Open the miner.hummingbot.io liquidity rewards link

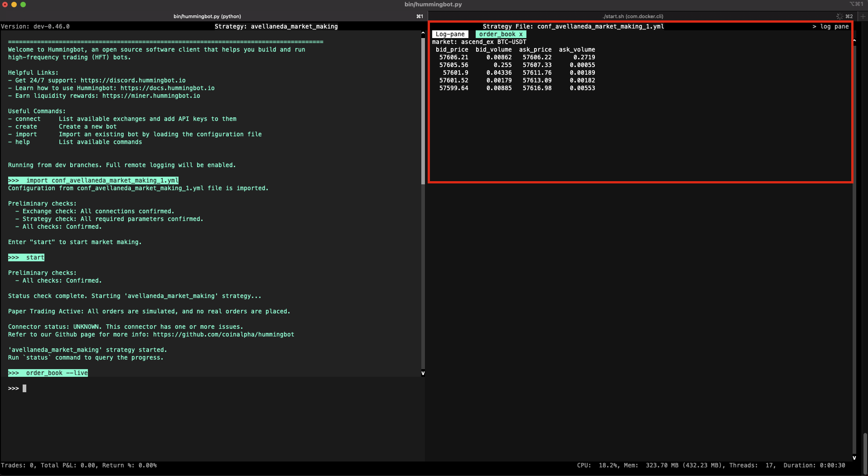[151, 96]
